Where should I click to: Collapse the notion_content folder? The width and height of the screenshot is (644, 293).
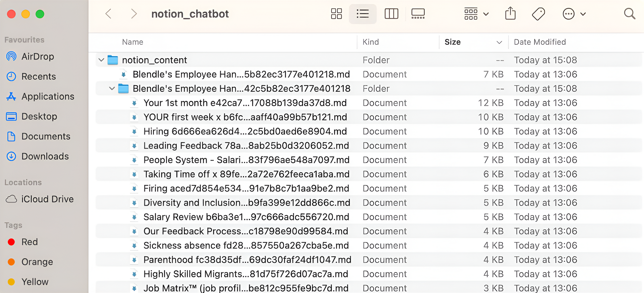coord(101,60)
